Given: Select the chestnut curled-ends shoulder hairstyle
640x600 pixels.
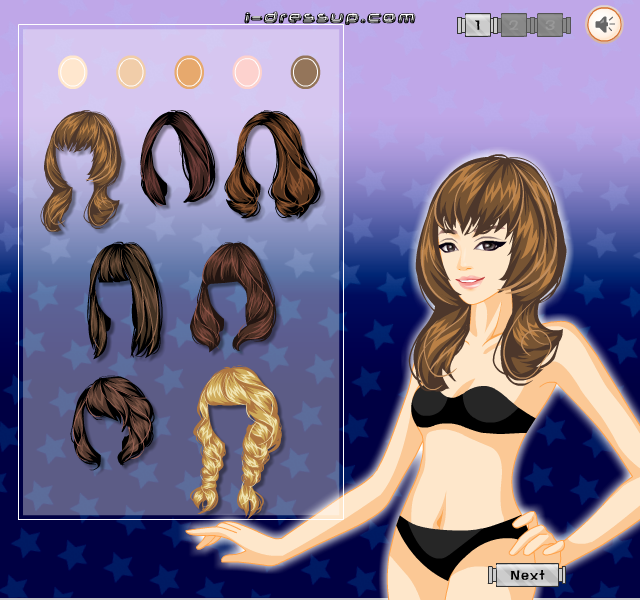Looking at the screenshot, I should point(273,164).
